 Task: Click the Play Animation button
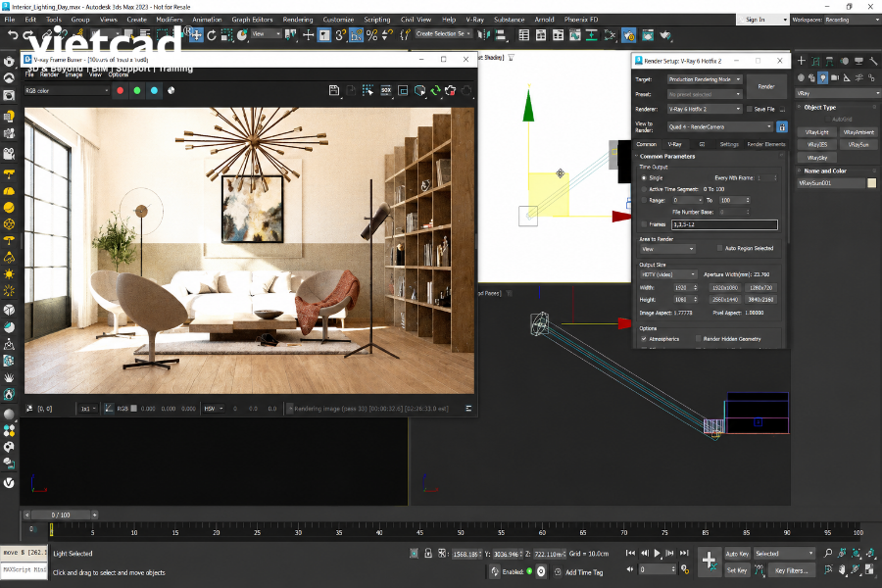657,554
